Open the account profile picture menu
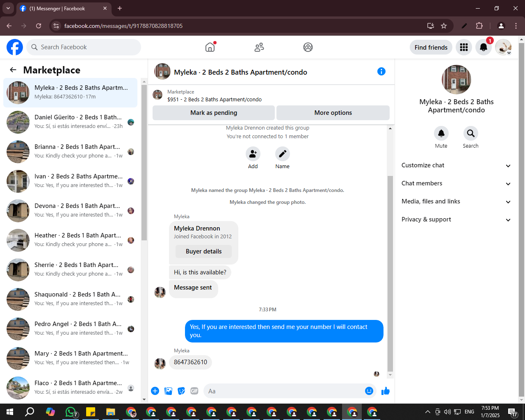The height and width of the screenshot is (420, 525). pos(503,48)
